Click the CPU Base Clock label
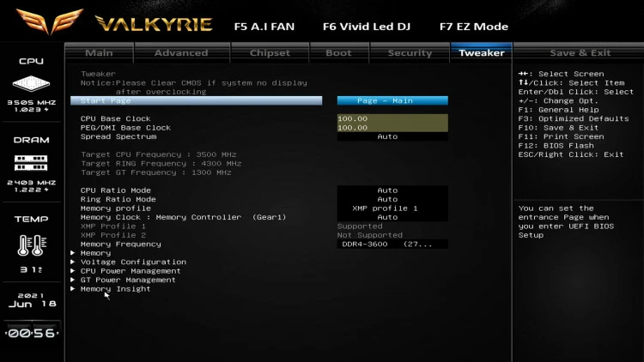The width and height of the screenshot is (644, 362). [x=115, y=118]
